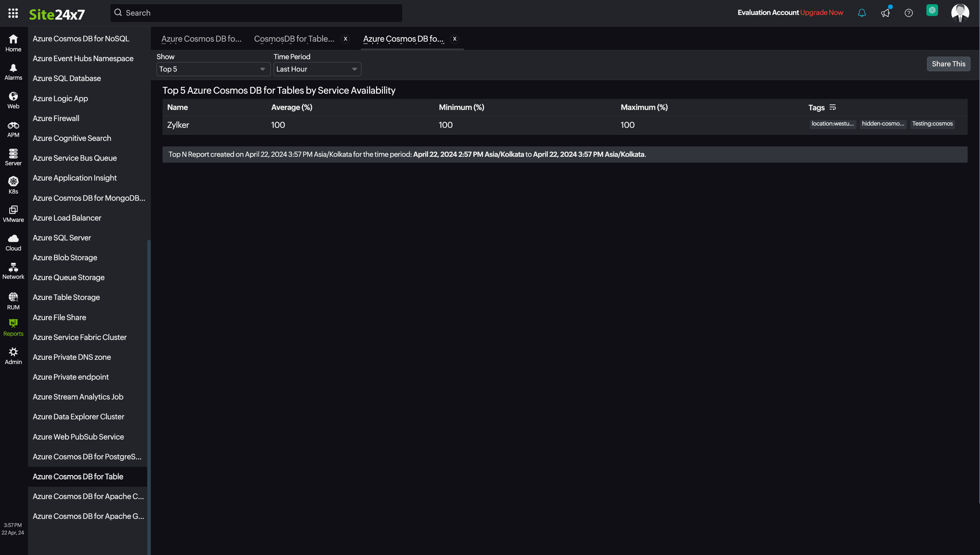
Task: Click the Upgrade Now link
Action: click(x=822, y=13)
